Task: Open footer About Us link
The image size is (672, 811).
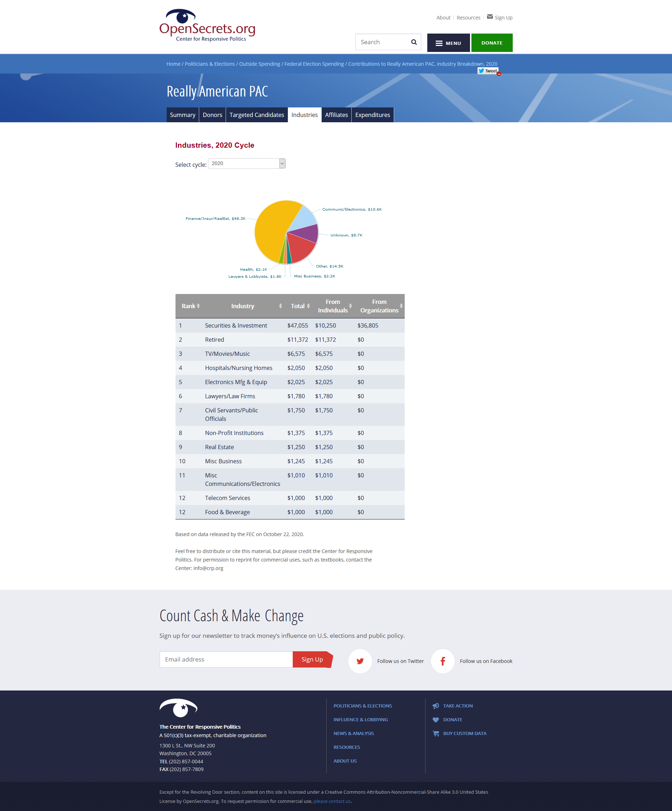Action: click(345, 761)
